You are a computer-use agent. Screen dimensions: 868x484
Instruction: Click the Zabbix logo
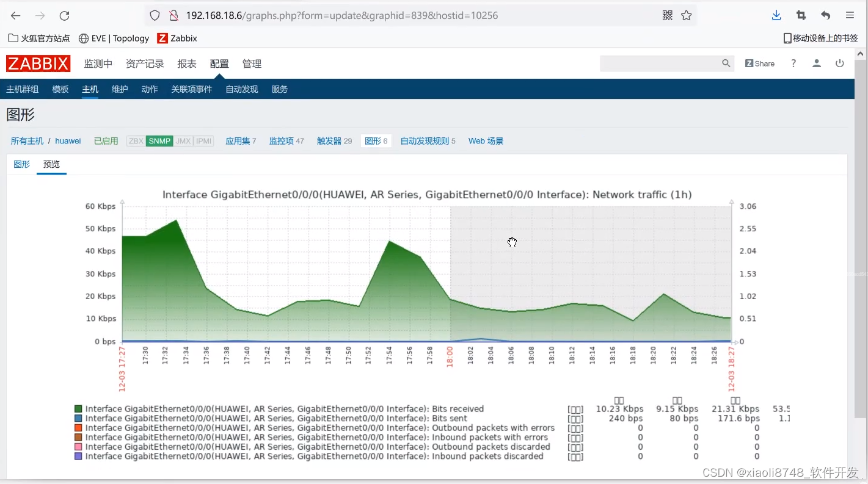pyautogui.click(x=38, y=63)
